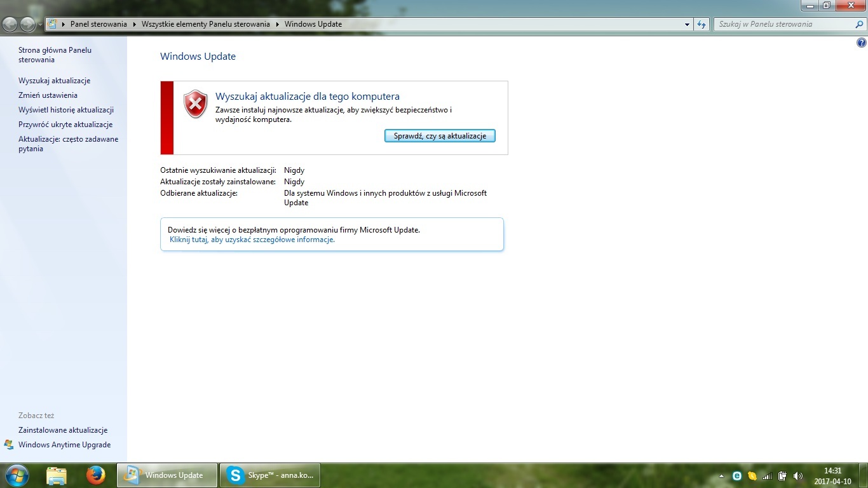This screenshot has width=868, height=488.
Task: Open Help via blue question mark
Action: coord(861,43)
